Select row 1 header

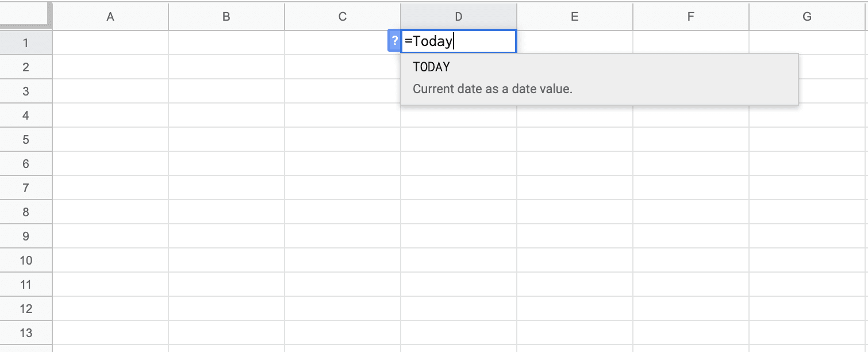click(x=26, y=43)
